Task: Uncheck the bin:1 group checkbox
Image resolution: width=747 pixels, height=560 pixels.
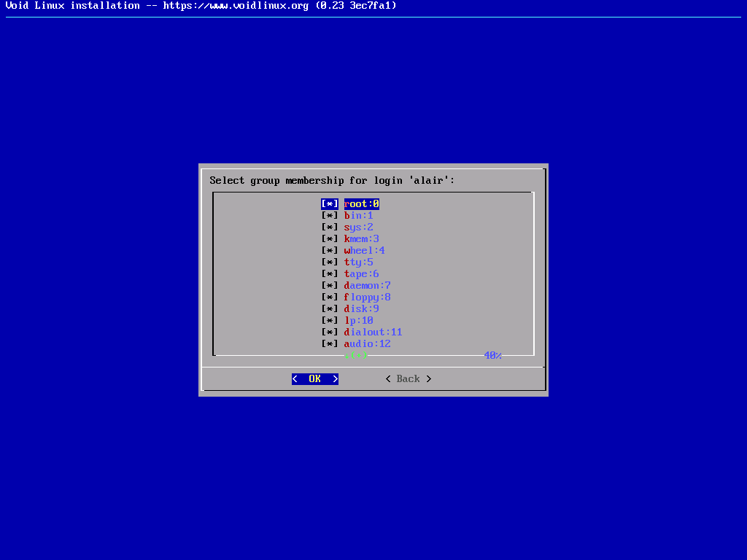Action: coord(330,216)
